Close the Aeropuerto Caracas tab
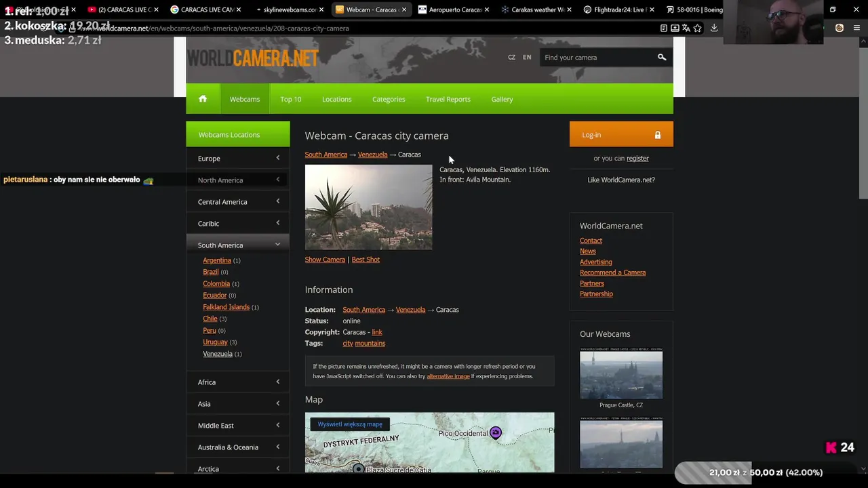 point(487,10)
